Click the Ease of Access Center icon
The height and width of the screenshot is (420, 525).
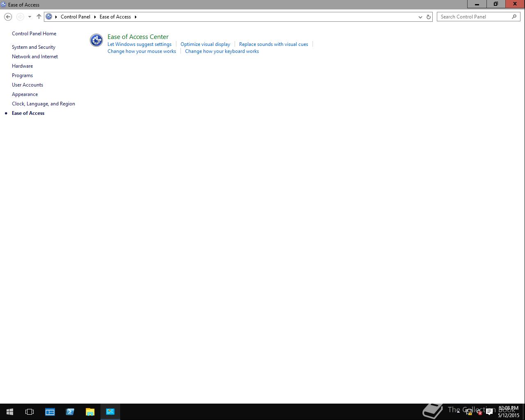pyautogui.click(x=96, y=40)
